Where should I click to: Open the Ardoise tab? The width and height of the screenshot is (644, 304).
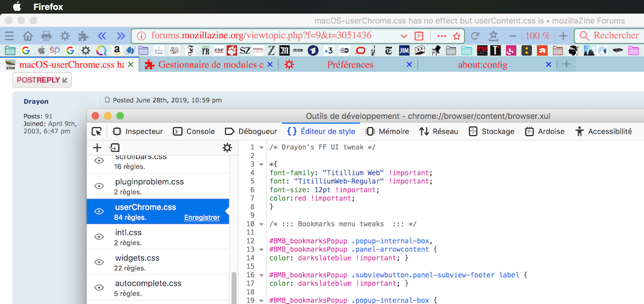pyautogui.click(x=545, y=131)
